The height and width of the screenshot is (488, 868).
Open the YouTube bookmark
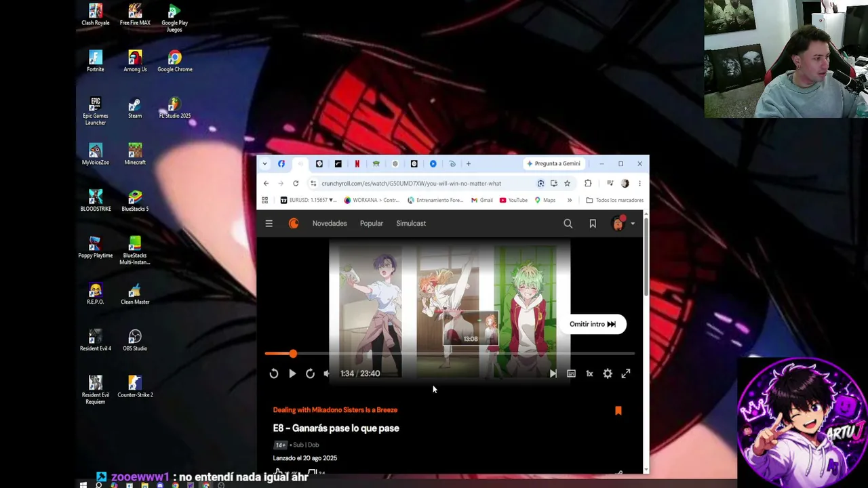(513, 200)
